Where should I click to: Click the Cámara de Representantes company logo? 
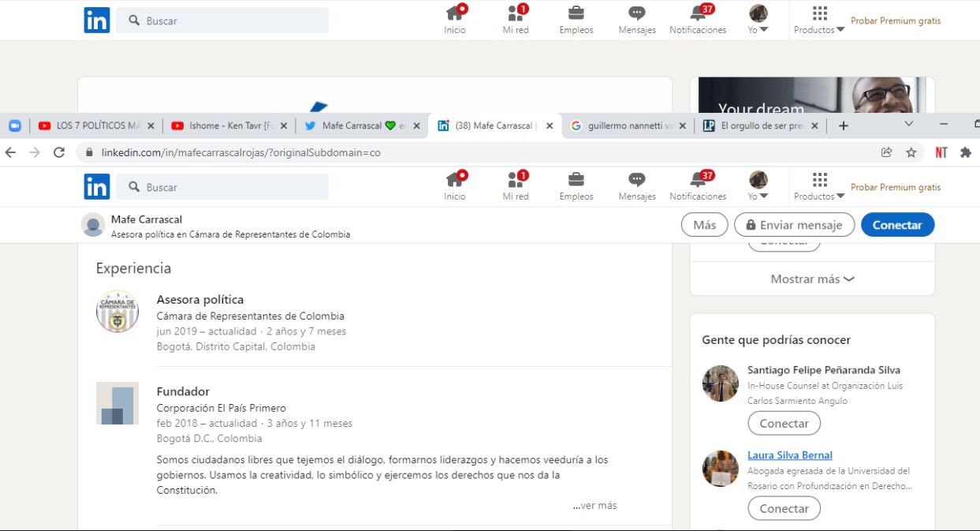tap(117, 311)
